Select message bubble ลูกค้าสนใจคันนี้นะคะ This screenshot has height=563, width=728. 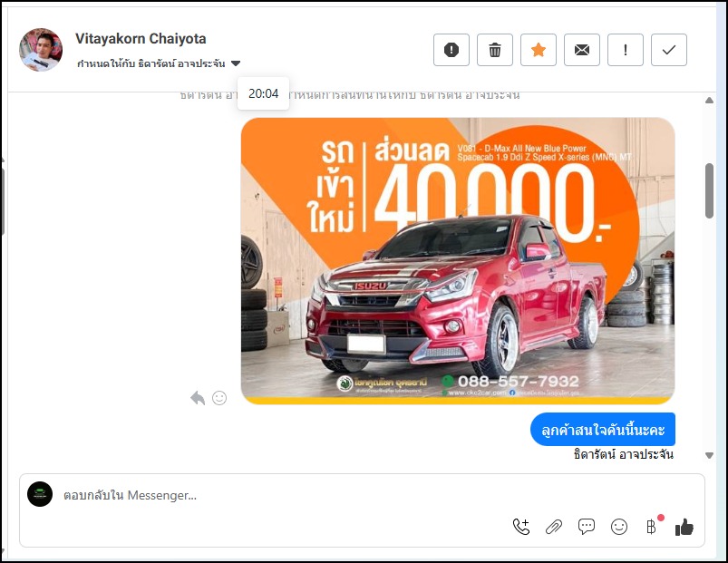[x=603, y=430]
